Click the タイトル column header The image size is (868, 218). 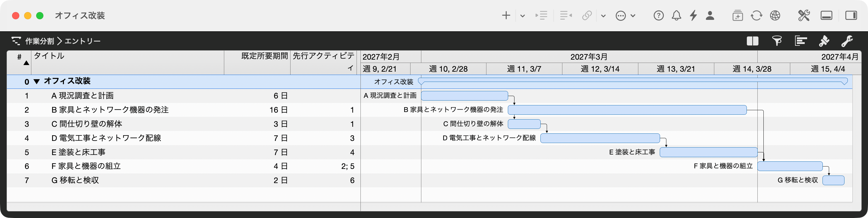pos(128,63)
